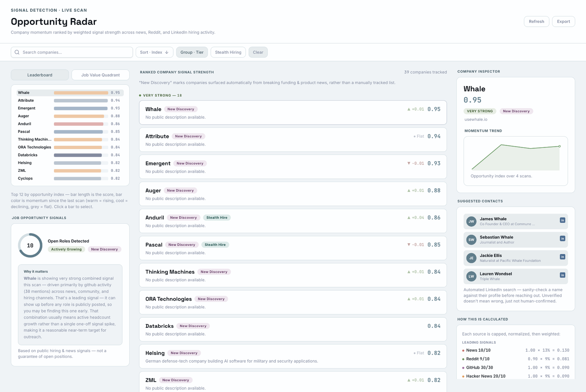Click the Stealth Hire badge on Anduril
Screen dimensions: 586x392
(217, 218)
